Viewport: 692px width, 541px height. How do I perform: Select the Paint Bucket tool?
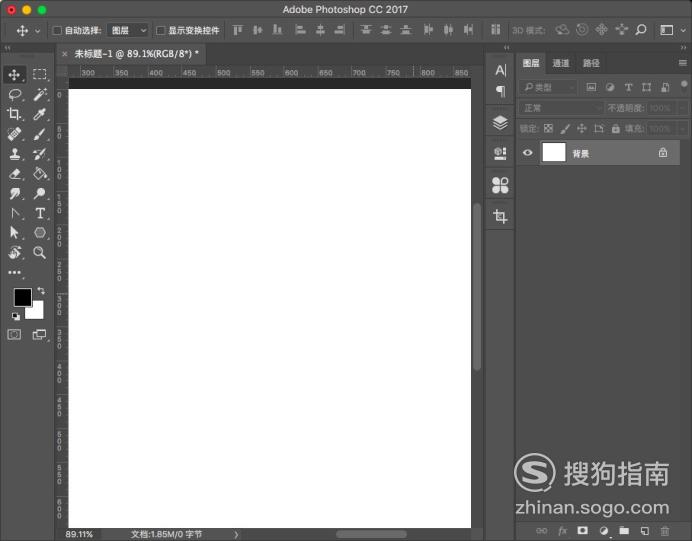(40, 174)
